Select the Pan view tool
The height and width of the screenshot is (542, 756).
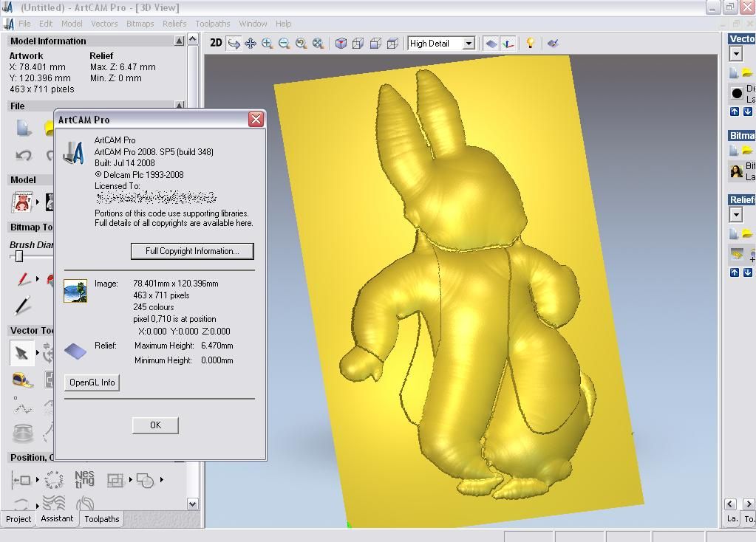251,44
